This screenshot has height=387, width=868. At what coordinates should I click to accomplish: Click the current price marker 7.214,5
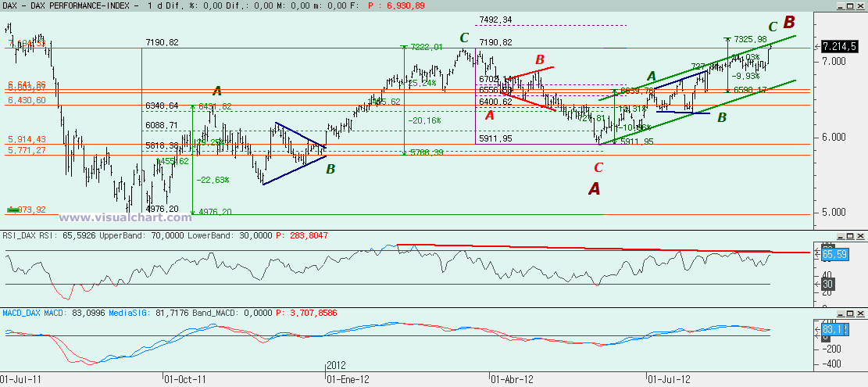point(839,46)
